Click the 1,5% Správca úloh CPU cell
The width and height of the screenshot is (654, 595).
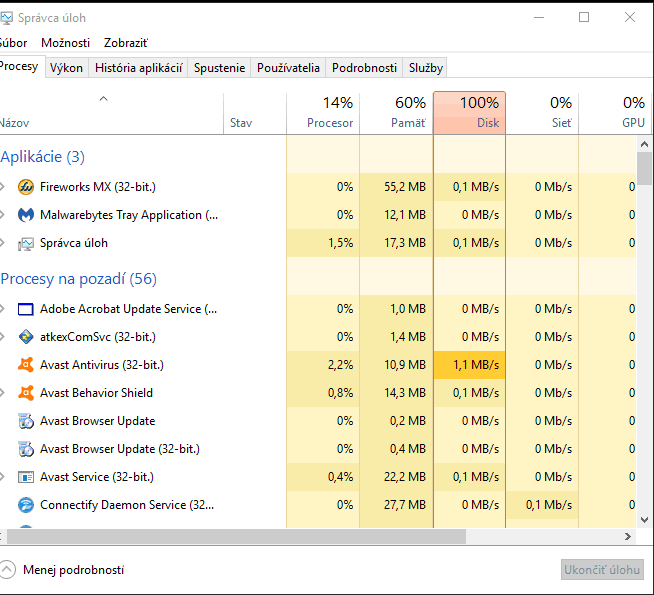pyautogui.click(x=323, y=243)
